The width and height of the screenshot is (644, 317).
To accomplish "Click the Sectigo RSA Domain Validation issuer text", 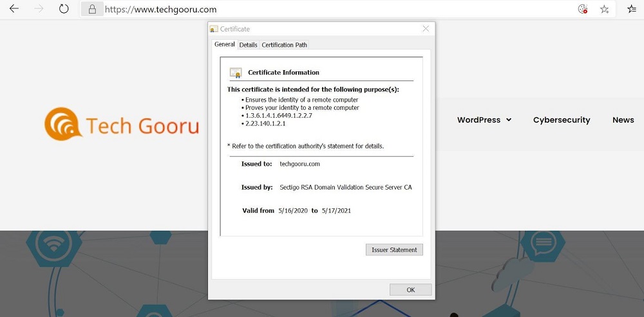I will [345, 187].
